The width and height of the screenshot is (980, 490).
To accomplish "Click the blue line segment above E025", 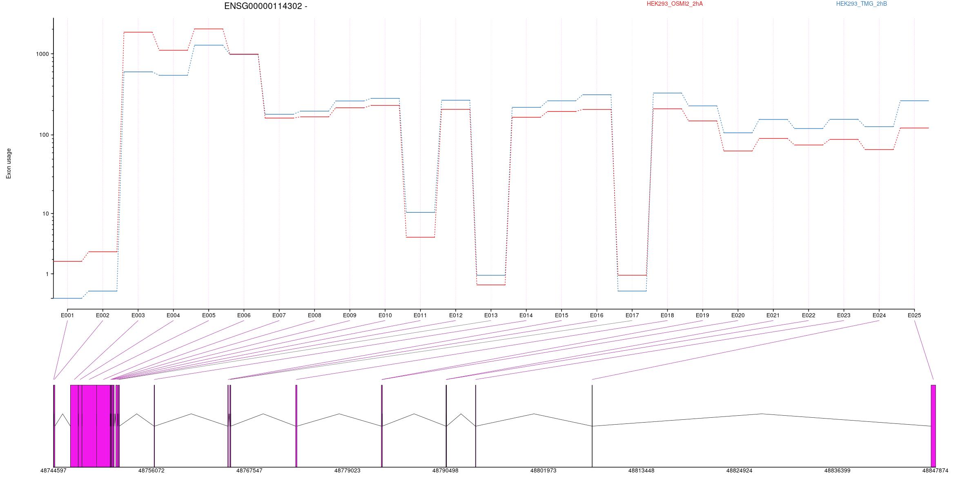I will [914, 101].
